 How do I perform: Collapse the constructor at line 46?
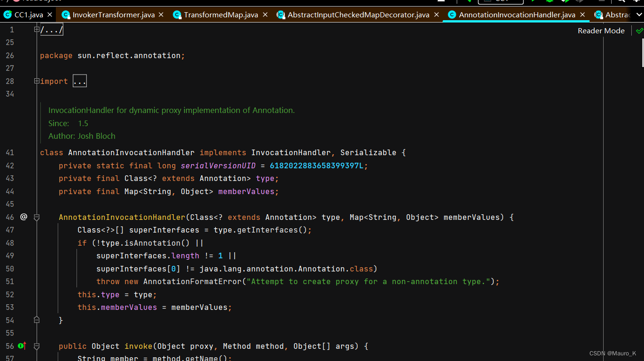click(37, 217)
